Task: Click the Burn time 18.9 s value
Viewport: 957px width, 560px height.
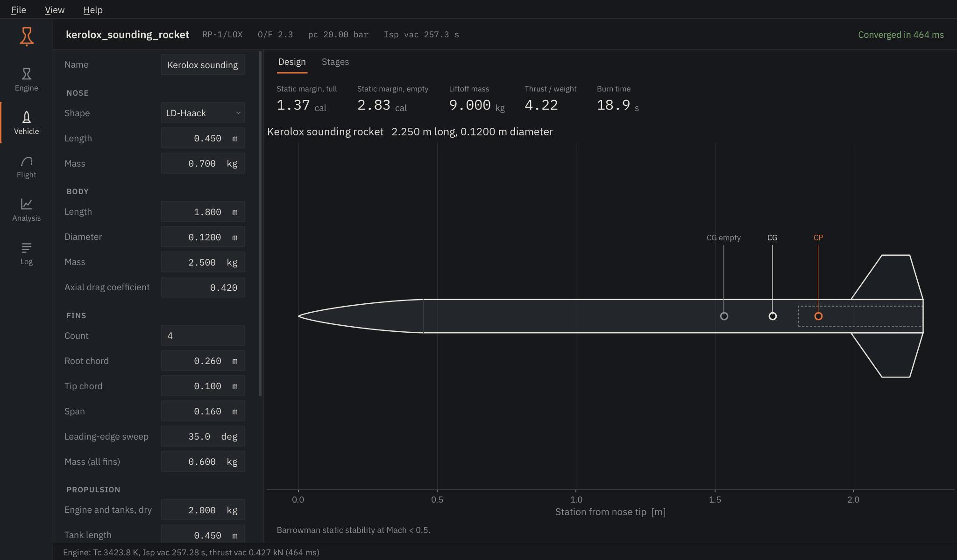Action: pyautogui.click(x=618, y=105)
